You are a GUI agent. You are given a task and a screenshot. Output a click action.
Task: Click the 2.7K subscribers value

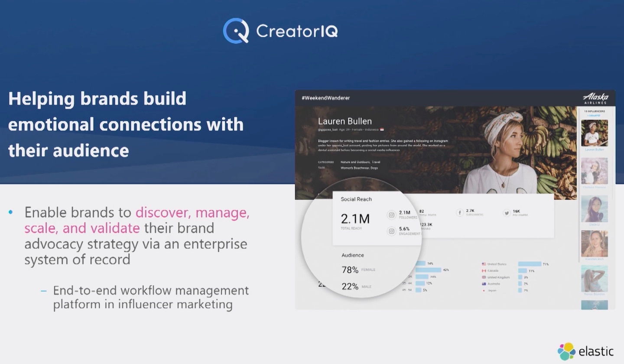[471, 211]
